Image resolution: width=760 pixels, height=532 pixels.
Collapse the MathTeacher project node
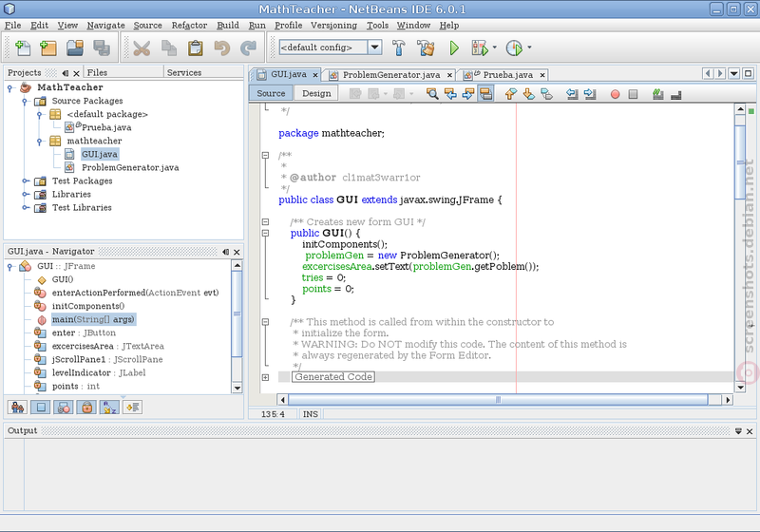tap(9, 87)
